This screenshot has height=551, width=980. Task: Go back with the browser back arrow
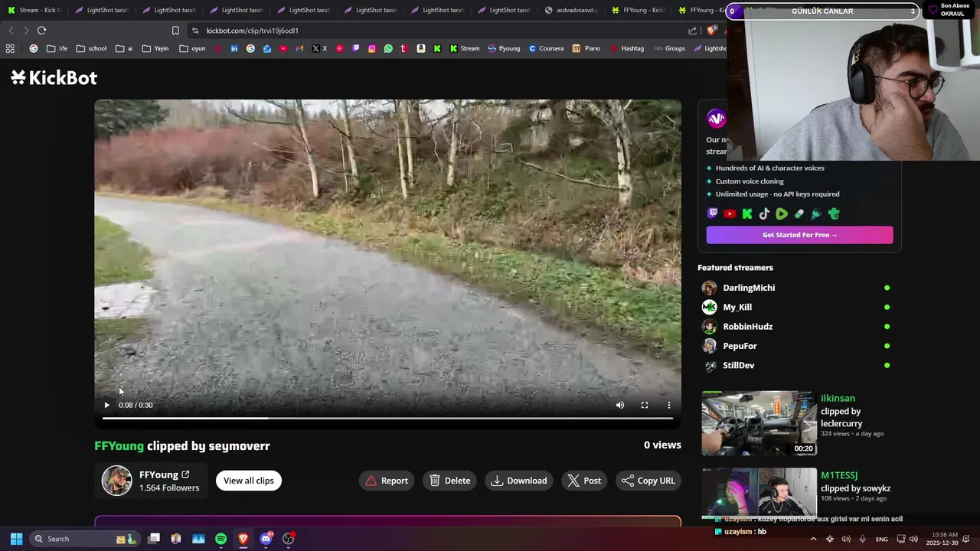11,31
